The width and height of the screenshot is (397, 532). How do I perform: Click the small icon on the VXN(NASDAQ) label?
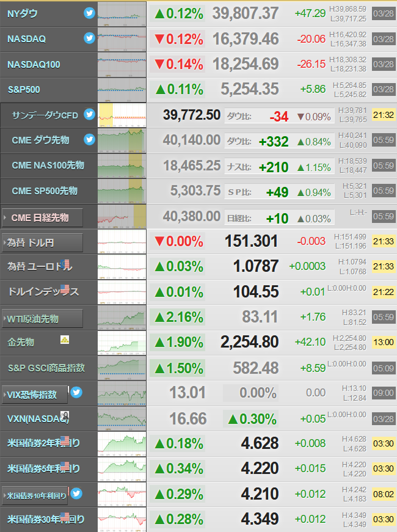(65, 415)
